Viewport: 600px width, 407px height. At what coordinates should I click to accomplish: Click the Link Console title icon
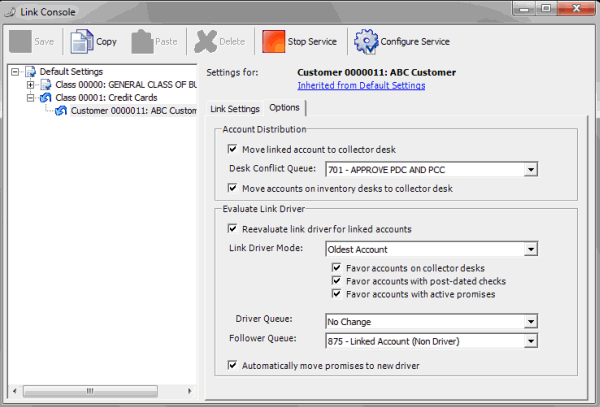10,12
